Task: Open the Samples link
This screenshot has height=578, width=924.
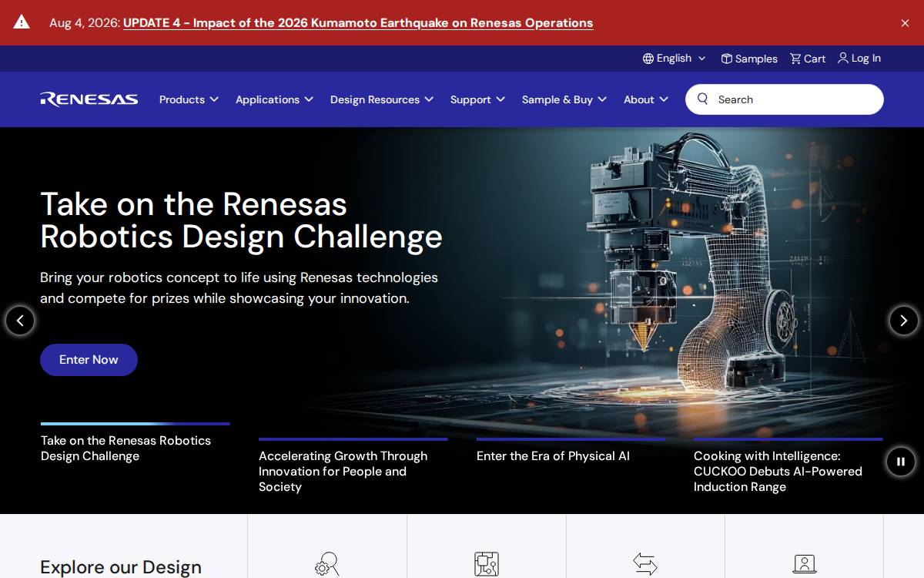Action: (756, 59)
